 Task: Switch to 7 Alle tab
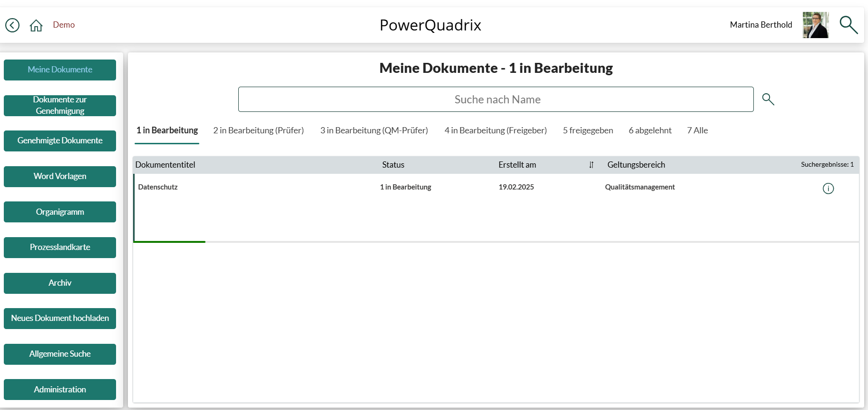[x=697, y=130]
